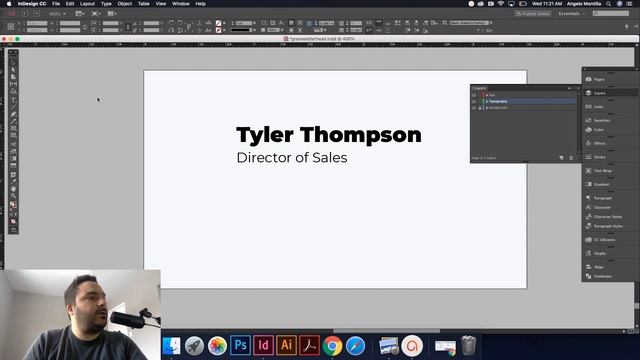Select the Selection tool in the toolbox
640x360 pixels.
click(13, 63)
